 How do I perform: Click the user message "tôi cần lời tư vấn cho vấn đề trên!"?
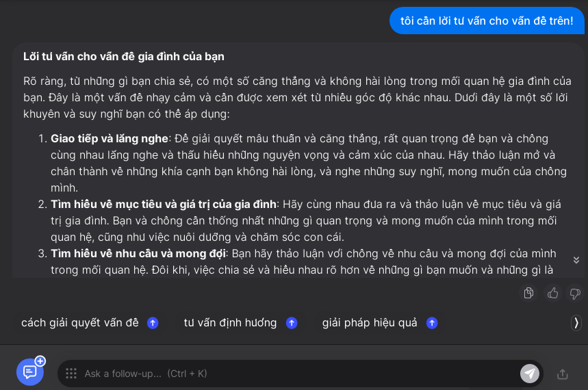coord(487,21)
